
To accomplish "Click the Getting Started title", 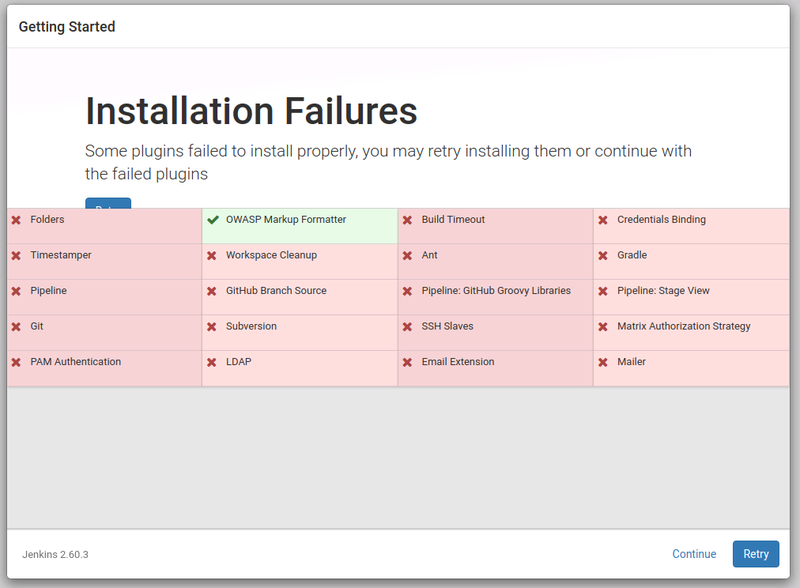I will tap(67, 27).
